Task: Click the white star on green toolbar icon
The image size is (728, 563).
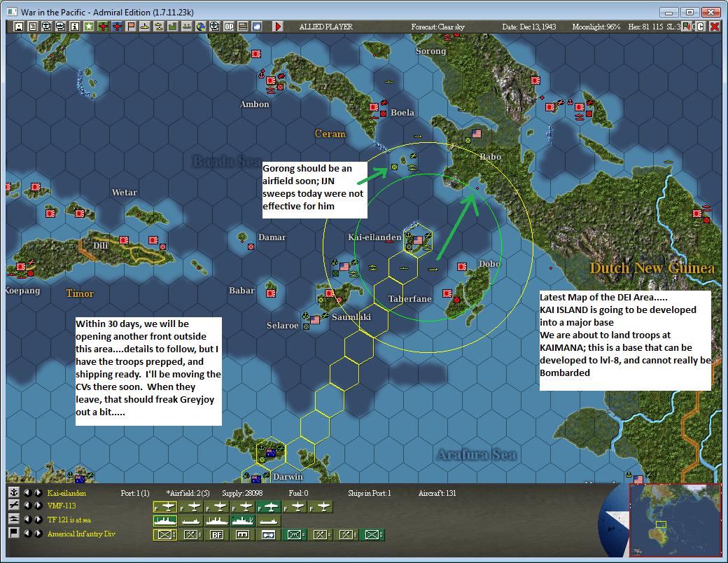Action: pyautogui.click(x=88, y=27)
